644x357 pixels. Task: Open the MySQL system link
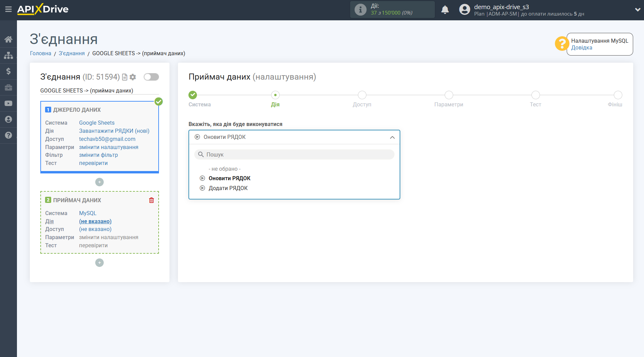[87, 213]
